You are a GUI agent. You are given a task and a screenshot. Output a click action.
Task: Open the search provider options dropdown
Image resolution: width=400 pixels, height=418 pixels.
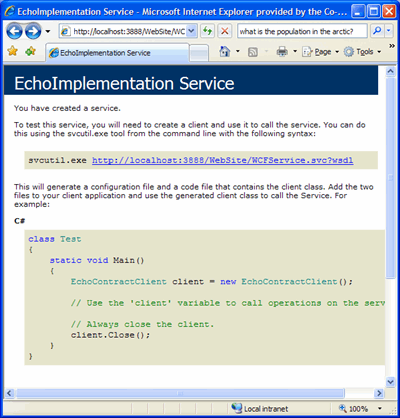coord(388,31)
